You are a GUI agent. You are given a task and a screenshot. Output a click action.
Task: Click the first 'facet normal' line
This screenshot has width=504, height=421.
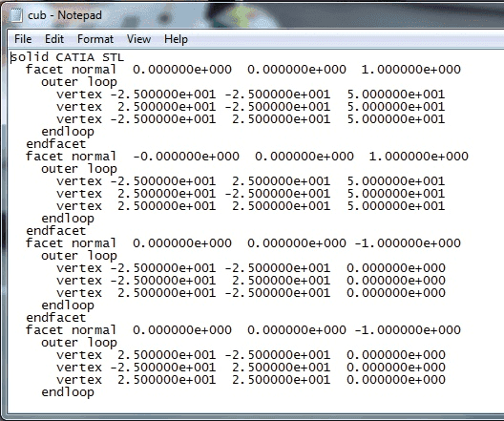(243, 70)
